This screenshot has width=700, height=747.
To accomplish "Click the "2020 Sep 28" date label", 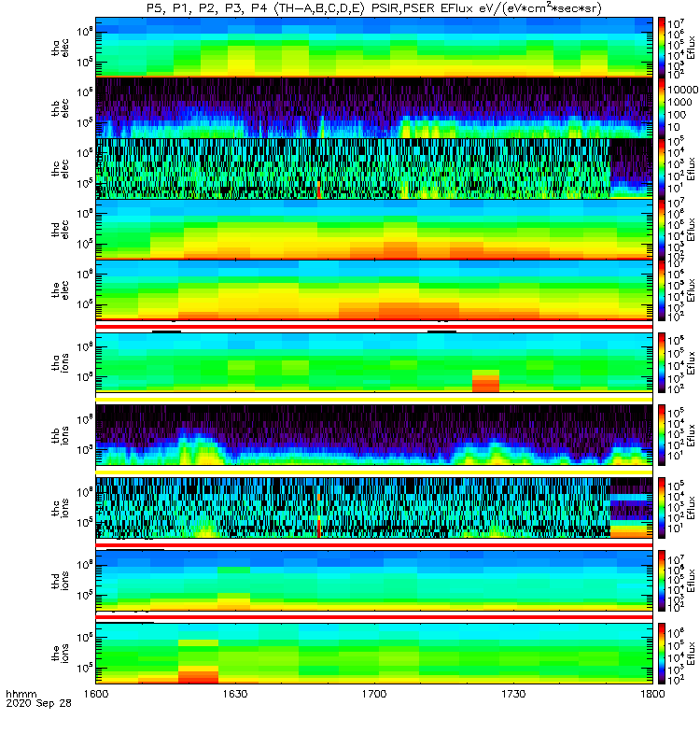I will (38, 703).
